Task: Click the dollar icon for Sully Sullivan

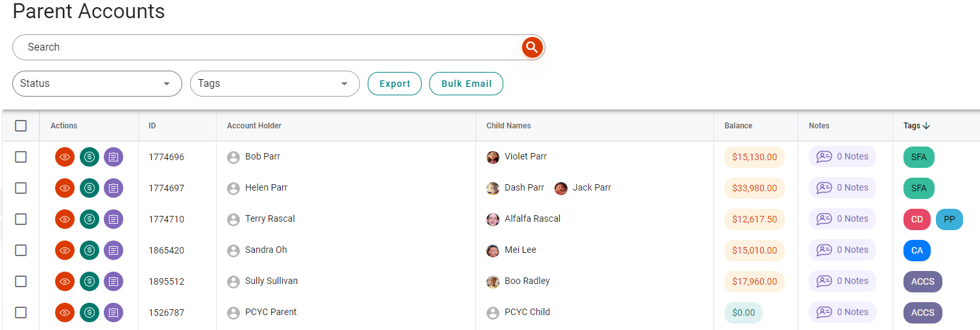Action: coord(90,281)
